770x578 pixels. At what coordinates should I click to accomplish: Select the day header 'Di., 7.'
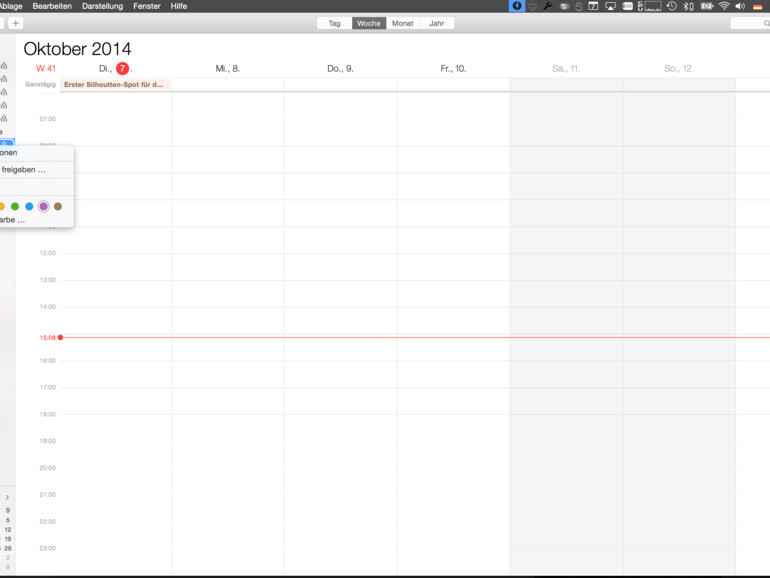pos(116,68)
